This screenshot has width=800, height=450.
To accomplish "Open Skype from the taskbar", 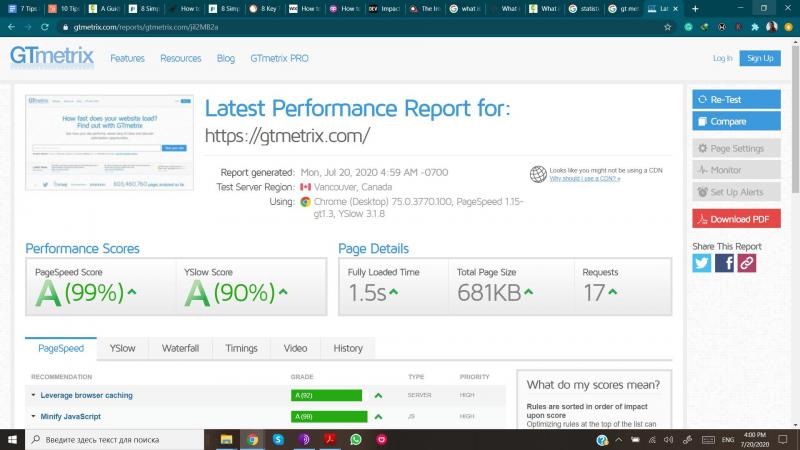I will click(278, 439).
